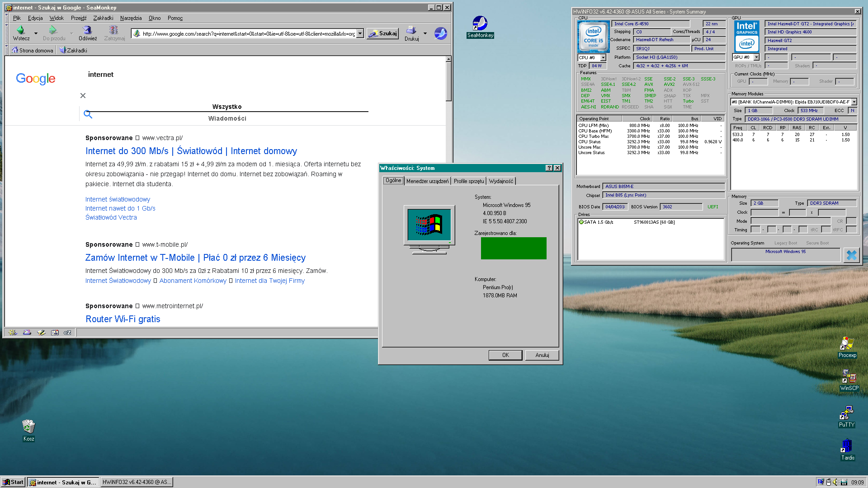The image size is (868, 488).
Task: Click the URL address field in SeaMonkey
Action: tap(248, 33)
